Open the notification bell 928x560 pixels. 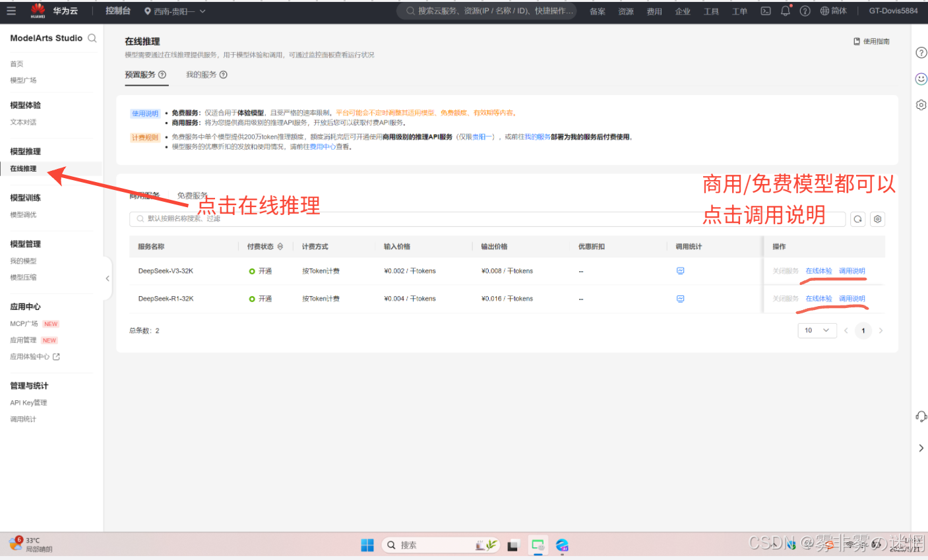[786, 11]
